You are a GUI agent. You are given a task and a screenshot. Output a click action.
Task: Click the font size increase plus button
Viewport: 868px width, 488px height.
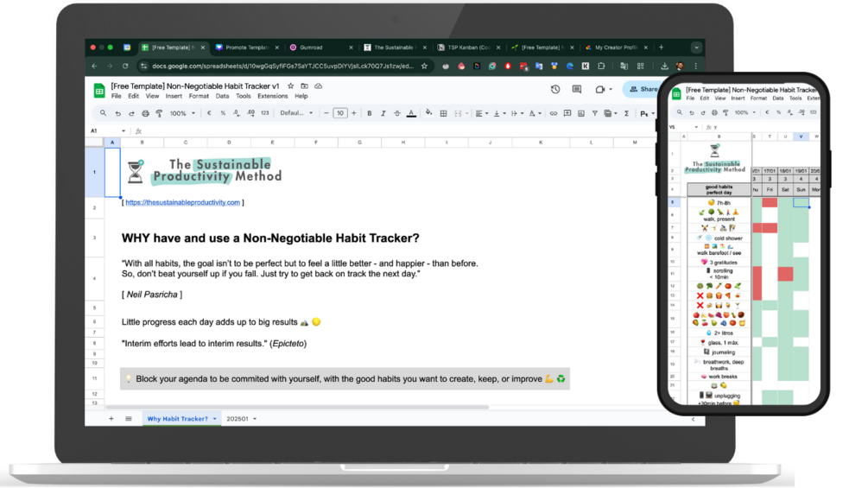(x=354, y=113)
